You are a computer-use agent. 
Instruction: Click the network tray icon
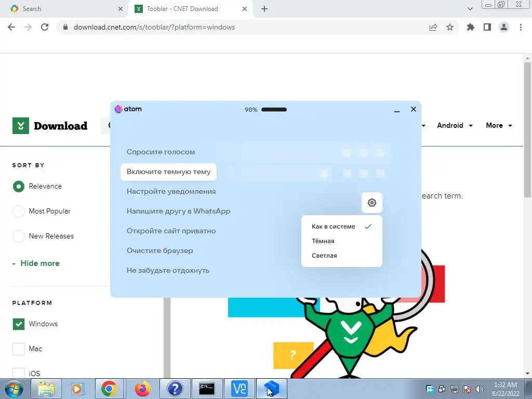[x=454, y=389]
